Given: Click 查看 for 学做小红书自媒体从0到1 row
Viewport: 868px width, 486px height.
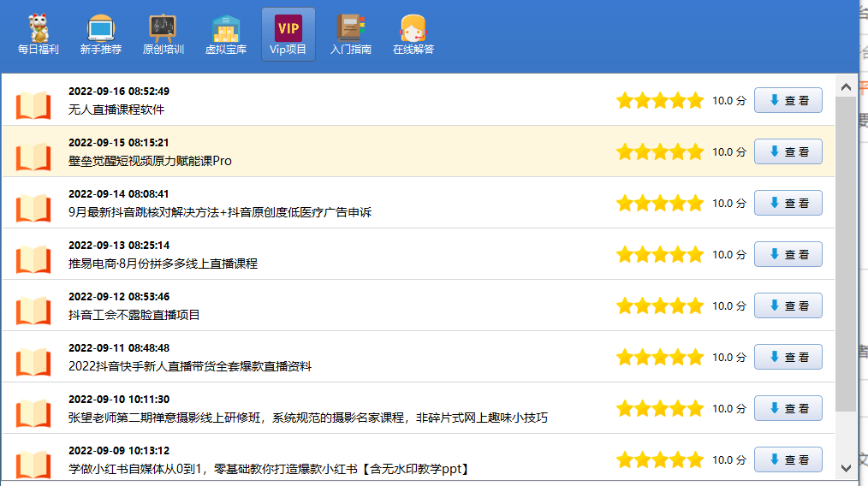Looking at the screenshot, I should (788, 460).
